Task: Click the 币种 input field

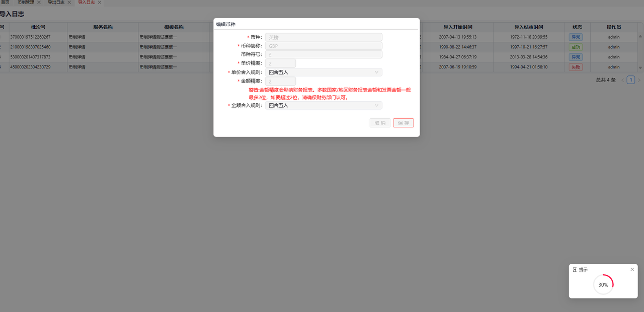Action: [324, 37]
